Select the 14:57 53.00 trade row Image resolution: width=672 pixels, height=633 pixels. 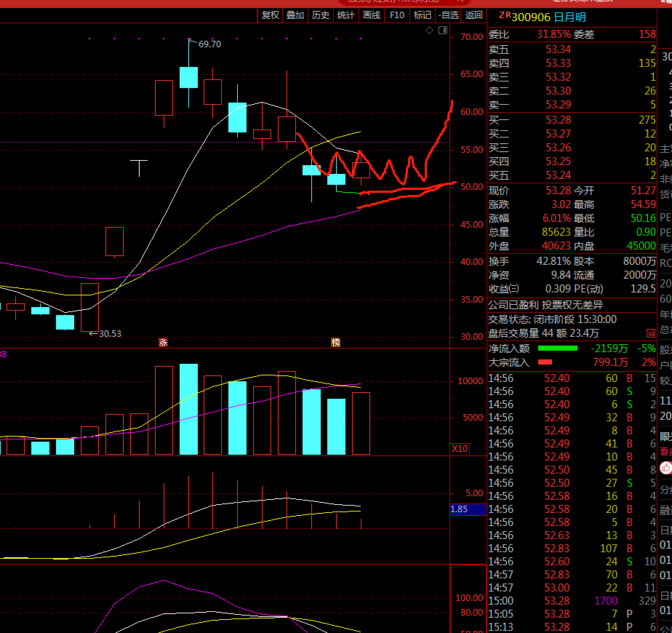coord(572,588)
